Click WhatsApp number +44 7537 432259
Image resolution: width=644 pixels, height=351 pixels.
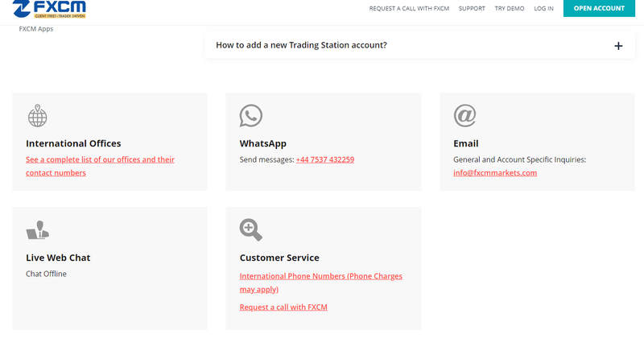point(325,159)
